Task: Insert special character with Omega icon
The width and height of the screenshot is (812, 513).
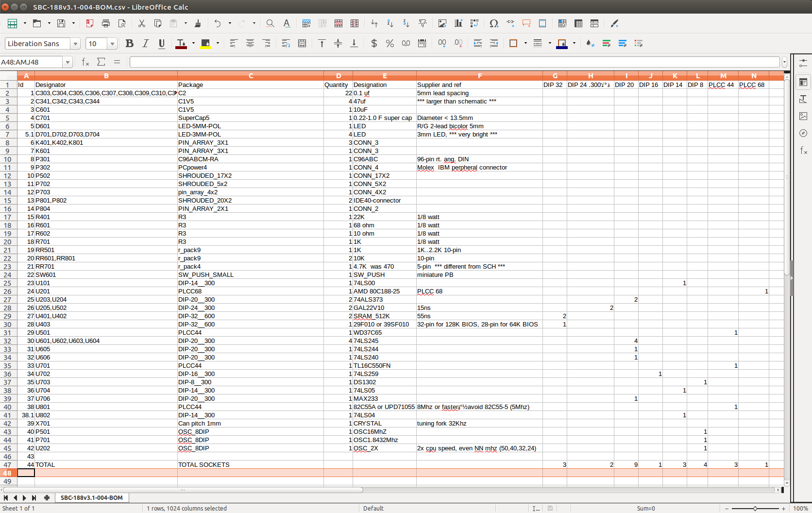Action: coord(494,23)
